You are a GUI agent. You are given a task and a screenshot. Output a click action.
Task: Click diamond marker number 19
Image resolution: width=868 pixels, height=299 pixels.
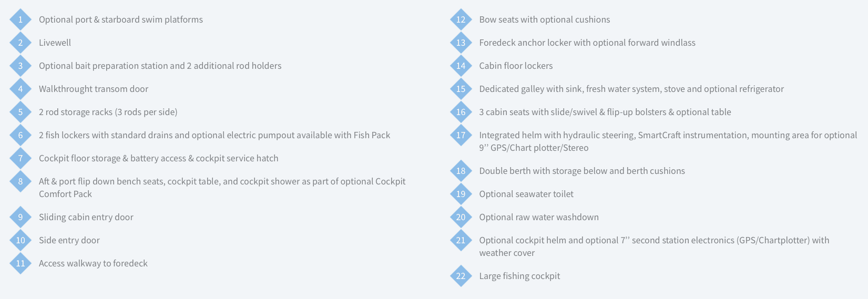pyautogui.click(x=461, y=194)
